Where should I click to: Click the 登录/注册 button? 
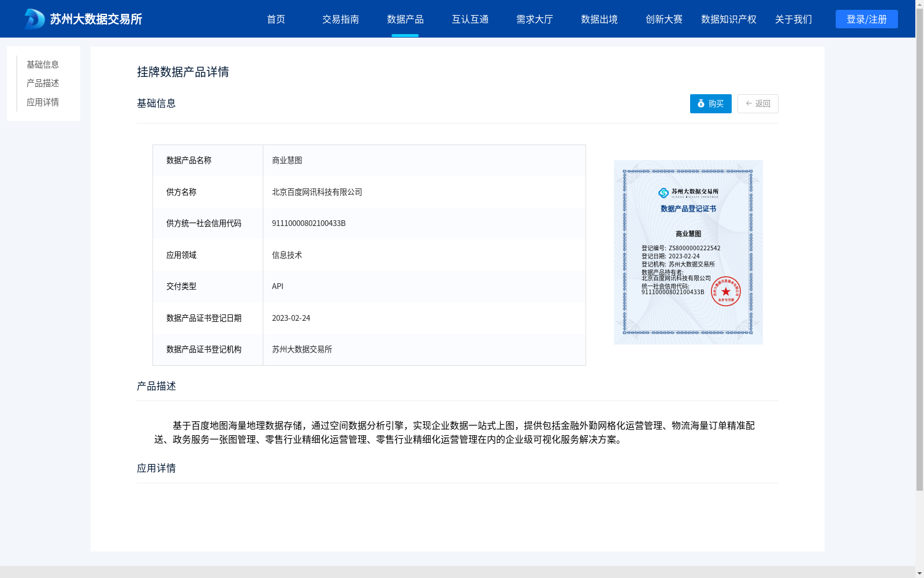pos(867,19)
